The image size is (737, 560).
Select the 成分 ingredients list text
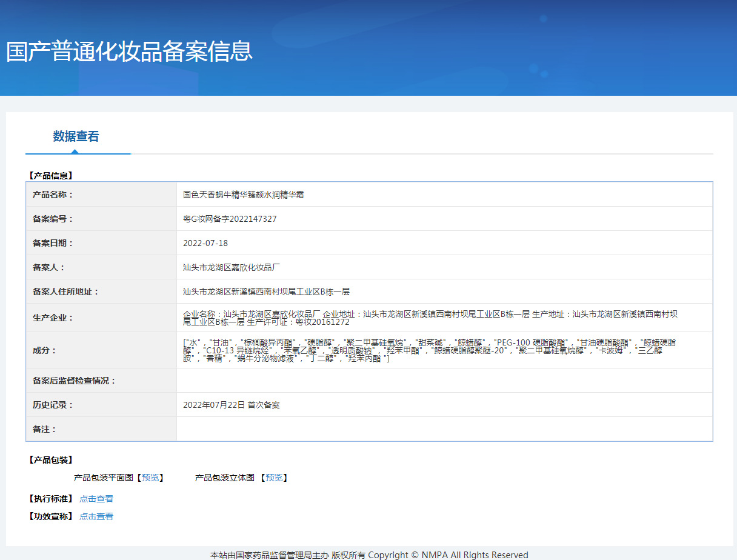coord(364,350)
